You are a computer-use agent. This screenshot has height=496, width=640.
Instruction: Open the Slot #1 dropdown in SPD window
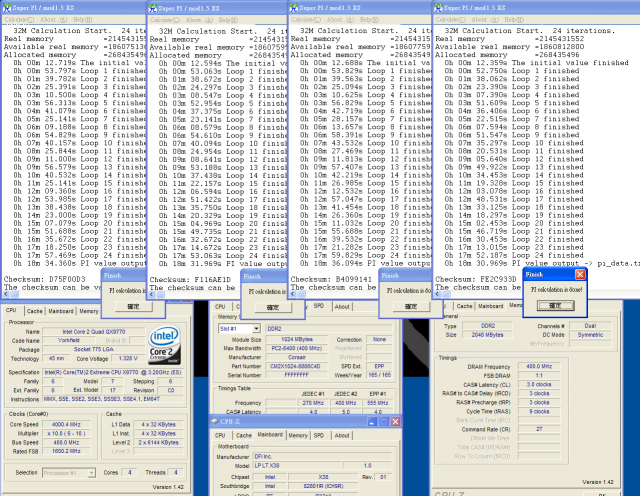[256, 329]
